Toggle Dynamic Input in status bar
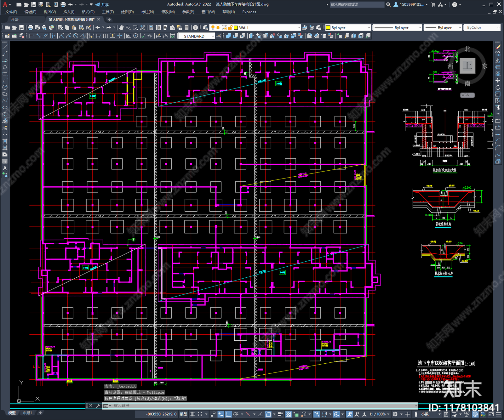504x420 pixels. tap(221, 414)
